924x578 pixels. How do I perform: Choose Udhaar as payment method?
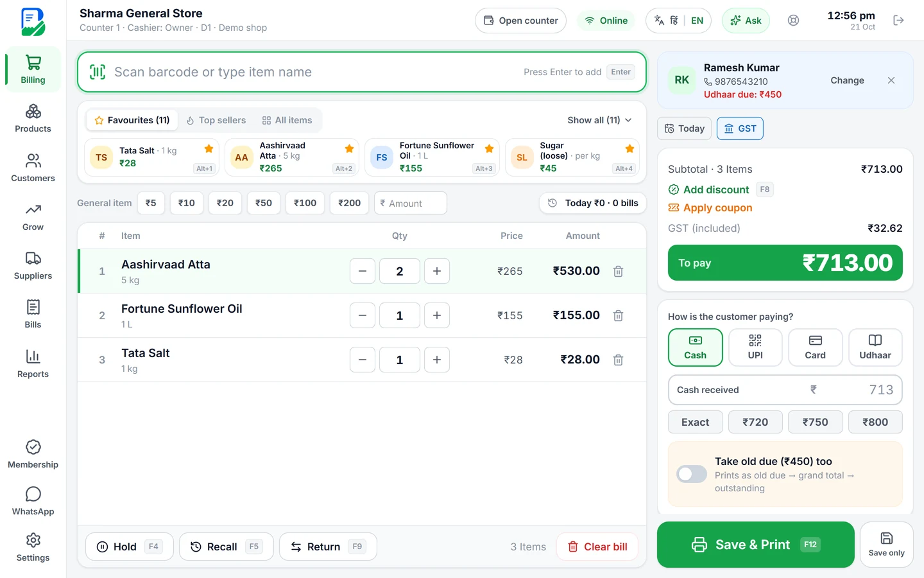[x=875, y=347]
